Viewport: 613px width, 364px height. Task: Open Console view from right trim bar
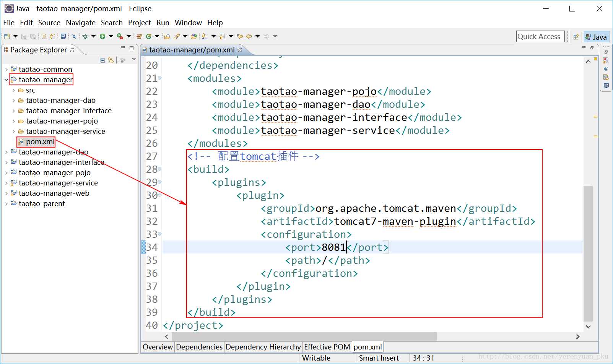point(606,86)
